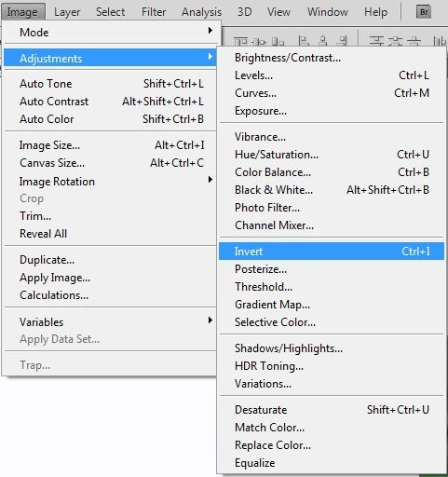
Task: Expand the Image Rotation submenu
Action: (110, 181)
